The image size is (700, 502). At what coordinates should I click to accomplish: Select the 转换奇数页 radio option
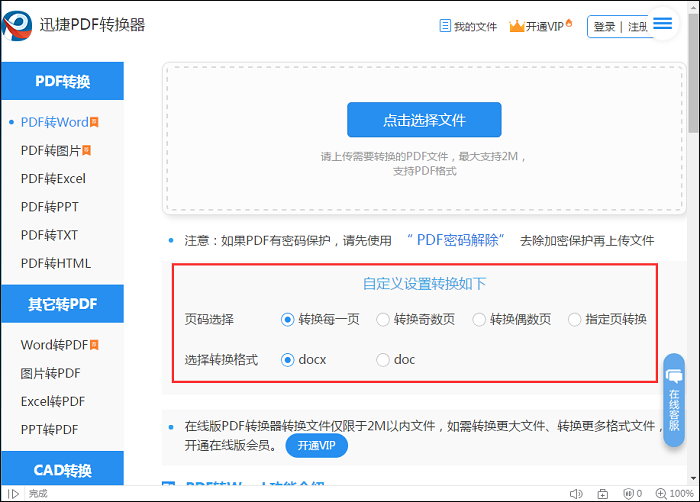pyautogui.click(x=383, y=320)
